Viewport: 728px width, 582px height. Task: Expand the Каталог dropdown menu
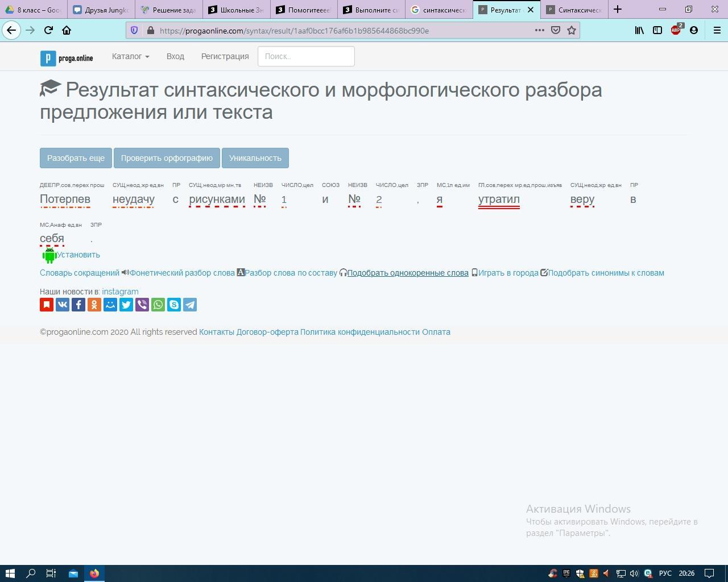[130, 56]
